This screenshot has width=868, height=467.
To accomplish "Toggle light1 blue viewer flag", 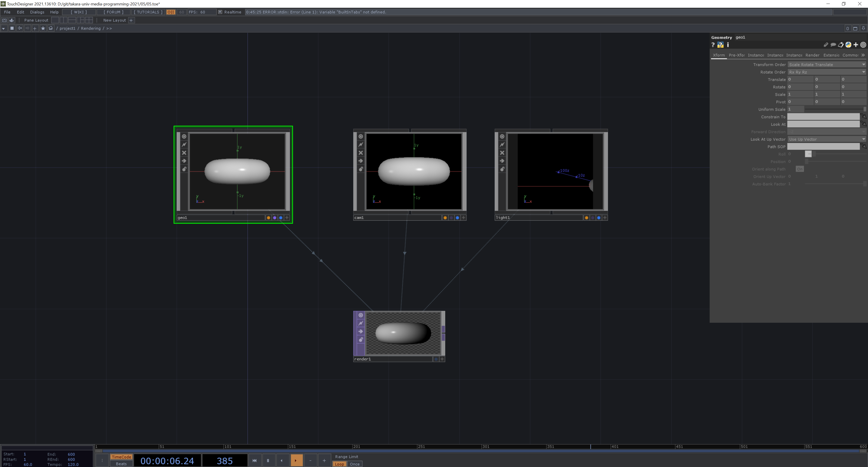I will (599, 218).
